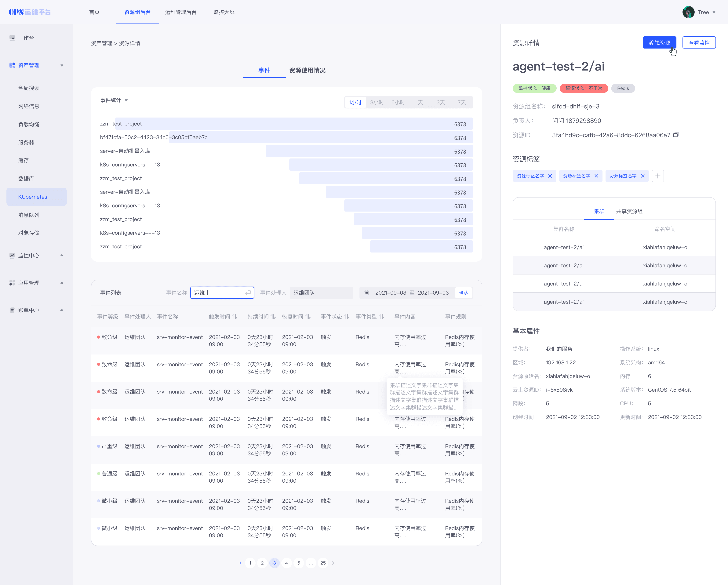Image resolution: width=728 pixels, height=585 pixels.
Task: Open the date range calendar icon
Action: tap(366, 293)
